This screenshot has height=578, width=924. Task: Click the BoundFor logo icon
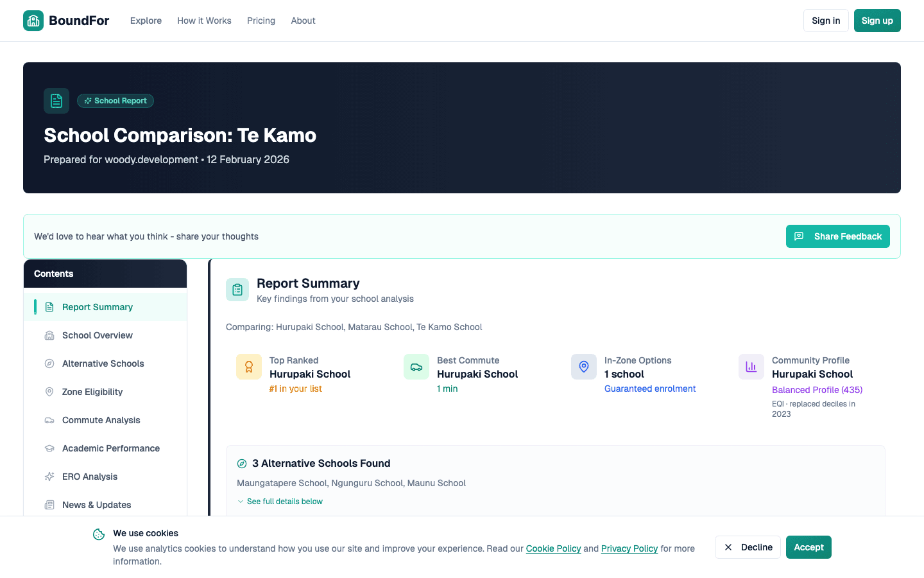[x=33, y=20]
